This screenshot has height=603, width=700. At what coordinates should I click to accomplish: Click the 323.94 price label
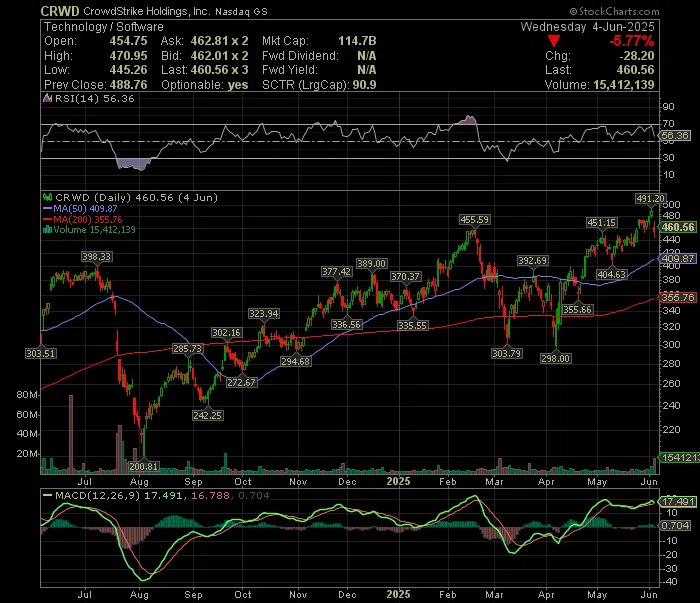(264, 313)
